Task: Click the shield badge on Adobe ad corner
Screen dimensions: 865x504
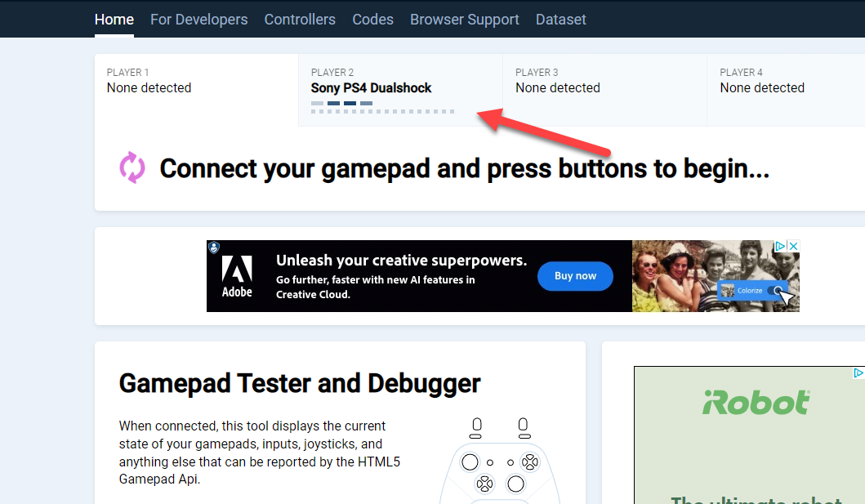Action: coord(213,247)
